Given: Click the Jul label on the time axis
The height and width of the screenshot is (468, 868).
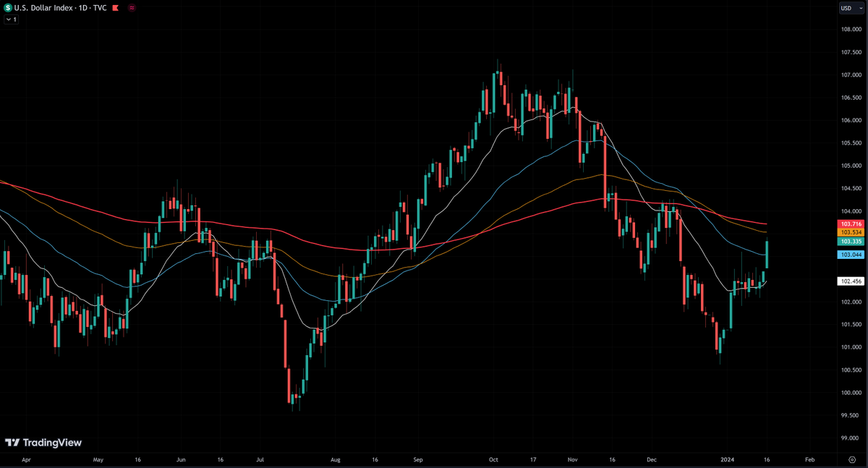Looking at the screenshot, I should 260,459.
